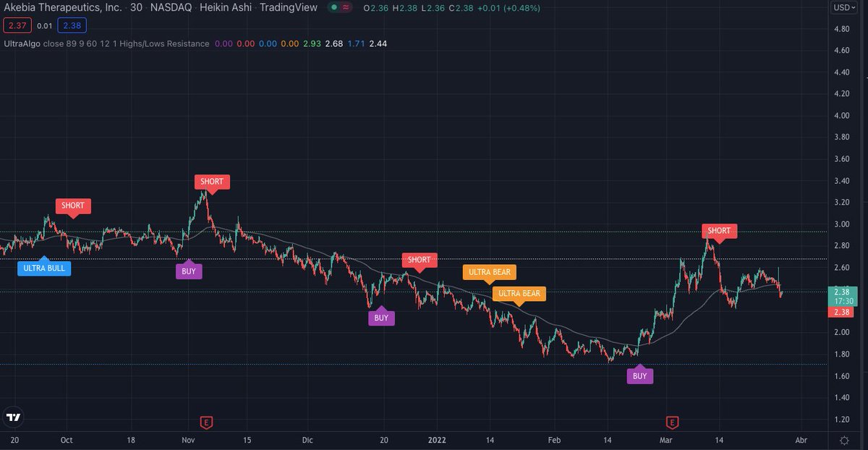Click the closing value C2.38
This screenshot has height=450, width=868.
(461, 8)
